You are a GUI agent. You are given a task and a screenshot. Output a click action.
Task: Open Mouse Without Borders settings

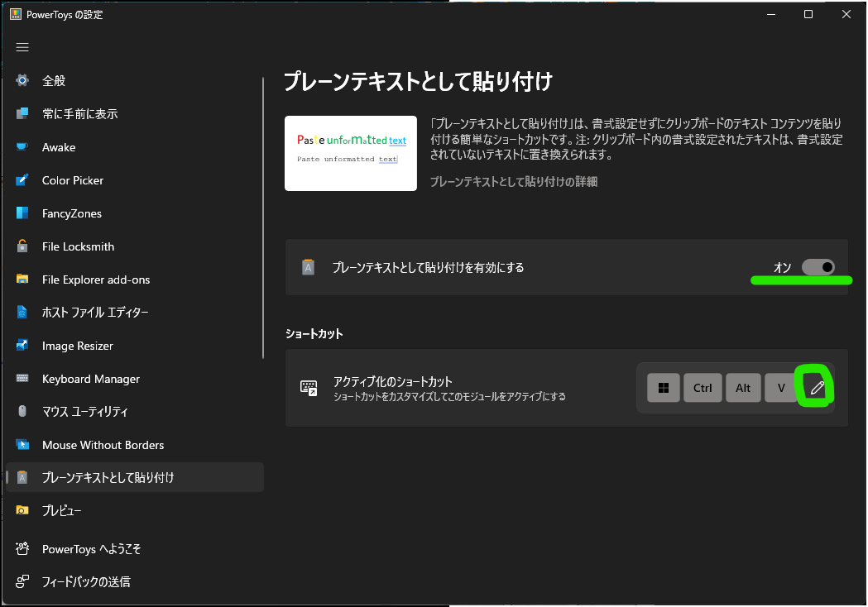pos(135,445)
